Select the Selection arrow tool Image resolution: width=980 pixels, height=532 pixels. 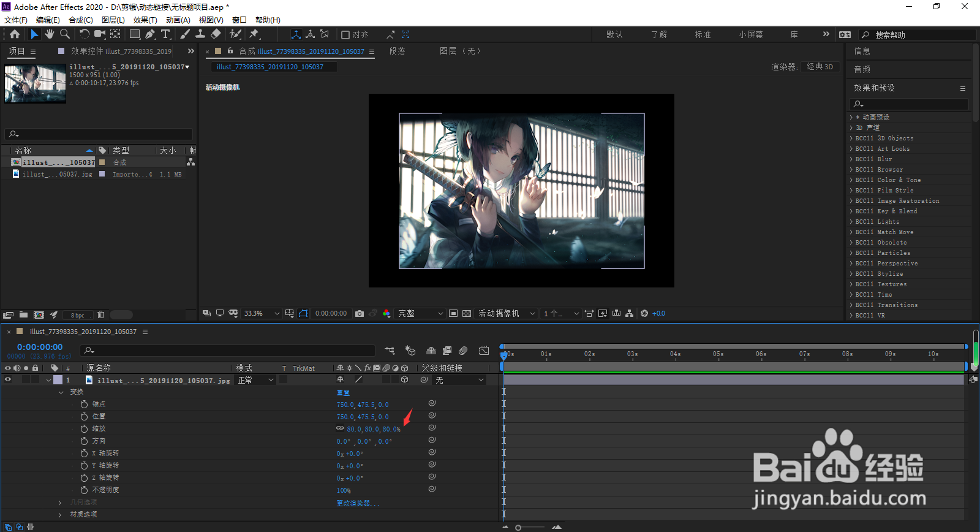[x=34, y=34]
